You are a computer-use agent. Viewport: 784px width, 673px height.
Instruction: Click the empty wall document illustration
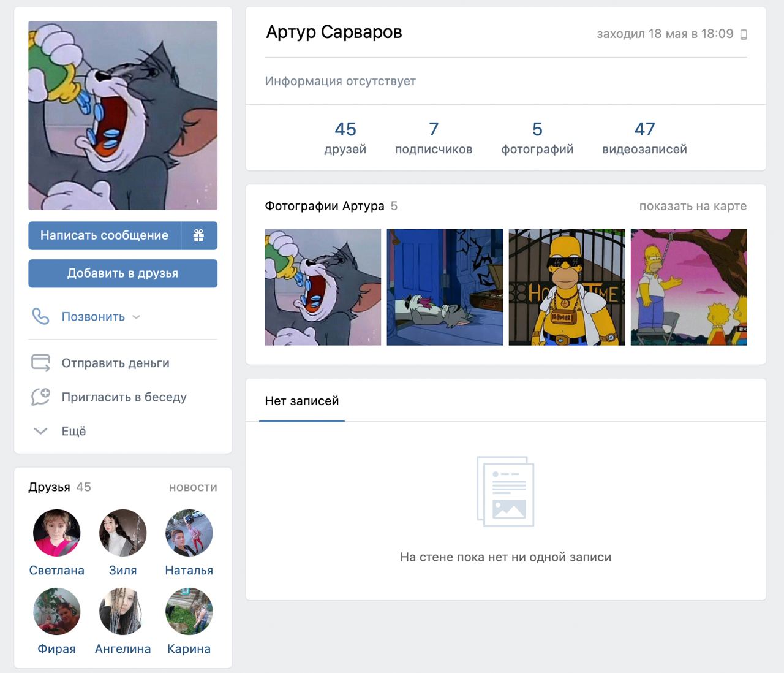point(505,491)
